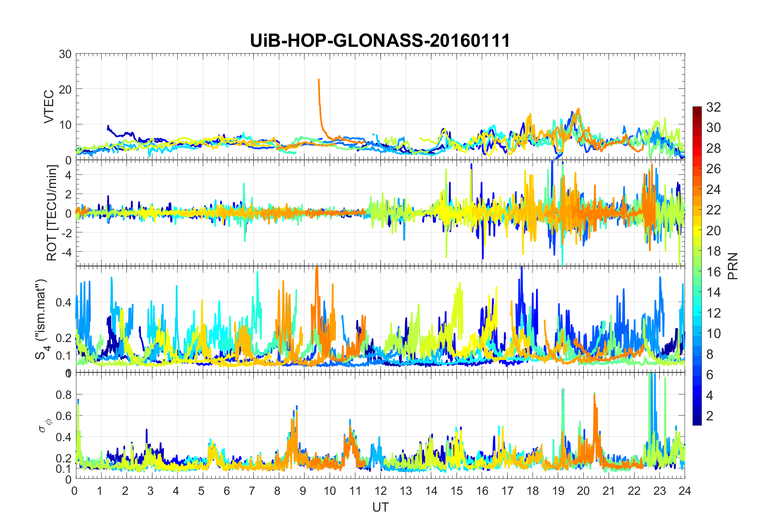Click the dark blue bottom of colorbar

[697, 421]
